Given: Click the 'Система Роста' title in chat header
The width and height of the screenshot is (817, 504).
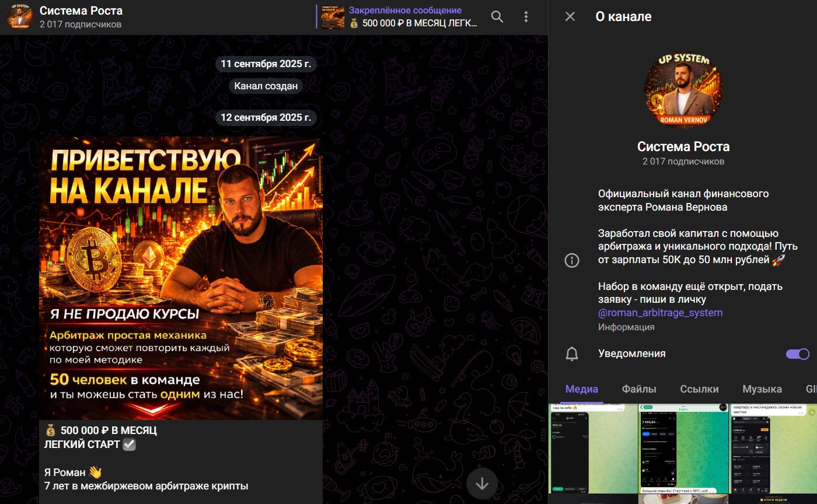Looking at the screenshot, I should (81, 10).
